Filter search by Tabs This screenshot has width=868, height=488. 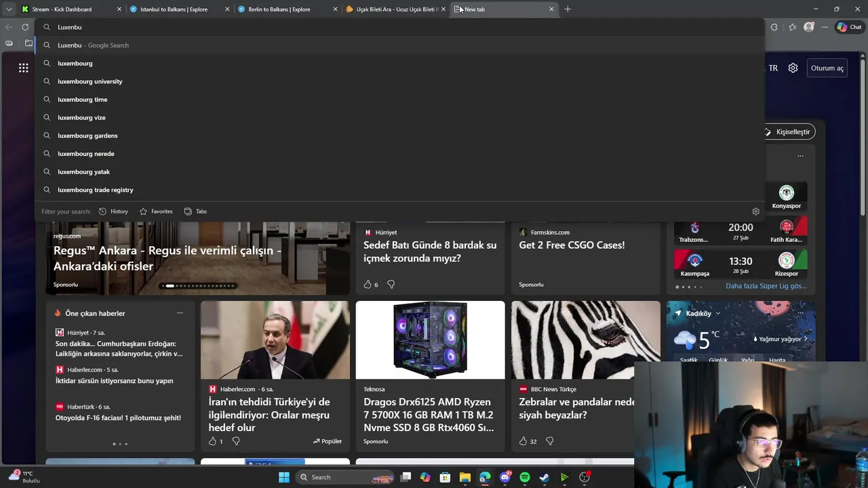tap(195, 211)
